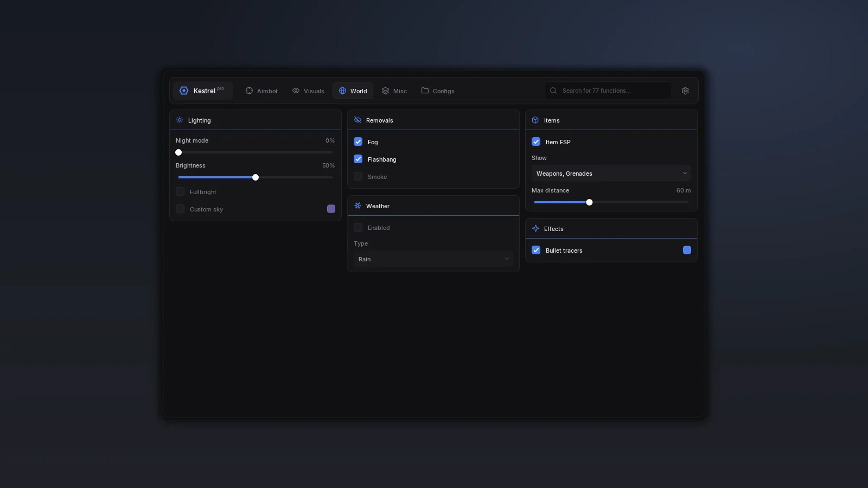868x488 pixels.
Task: Click the cube icon beside Items
Action: [535, 120]
